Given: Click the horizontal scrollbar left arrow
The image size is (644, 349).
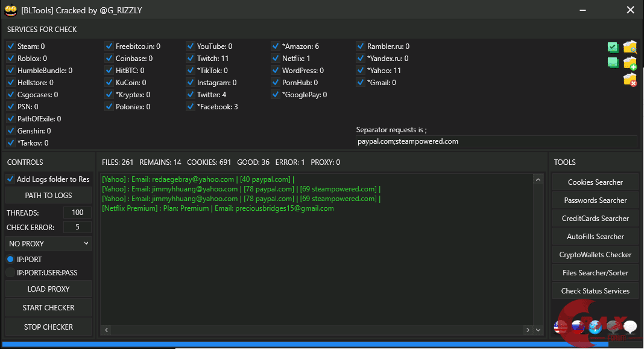Looking at the screenshot, I should pyautogui.click(x=106, y=330).
